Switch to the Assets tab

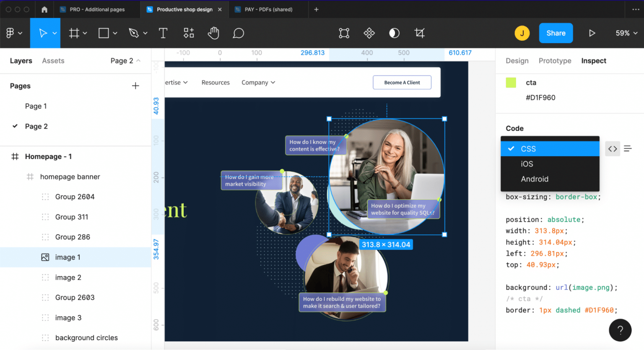point(53,61)
